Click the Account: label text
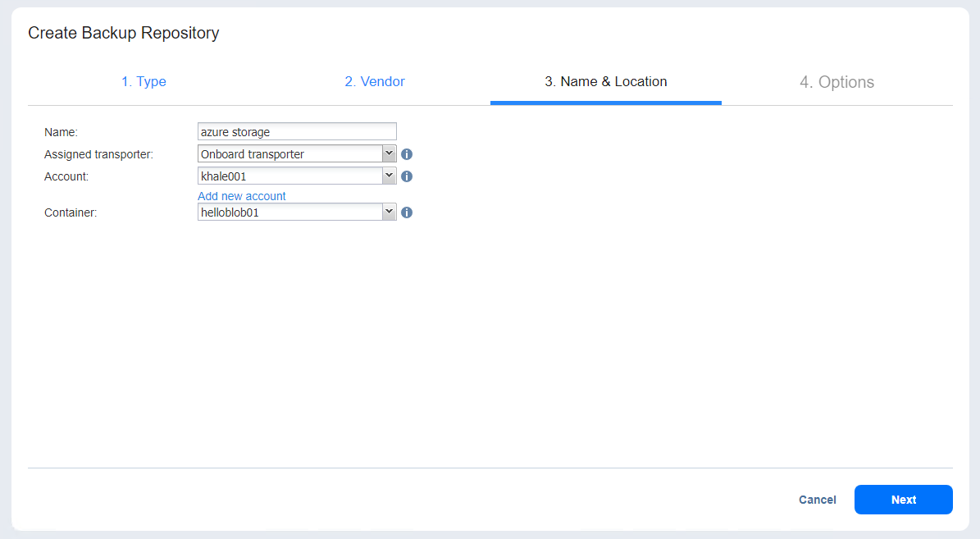Screen dimensions: 980x539 point(66,176)
